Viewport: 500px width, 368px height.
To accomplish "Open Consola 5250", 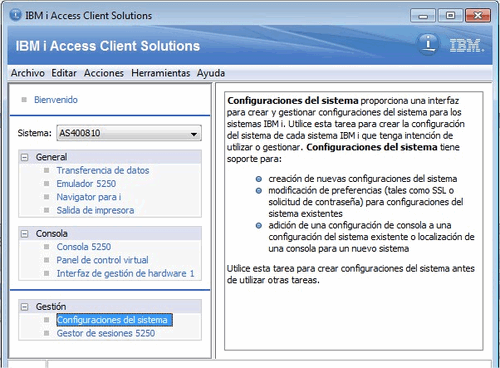I will coord(84,247).
